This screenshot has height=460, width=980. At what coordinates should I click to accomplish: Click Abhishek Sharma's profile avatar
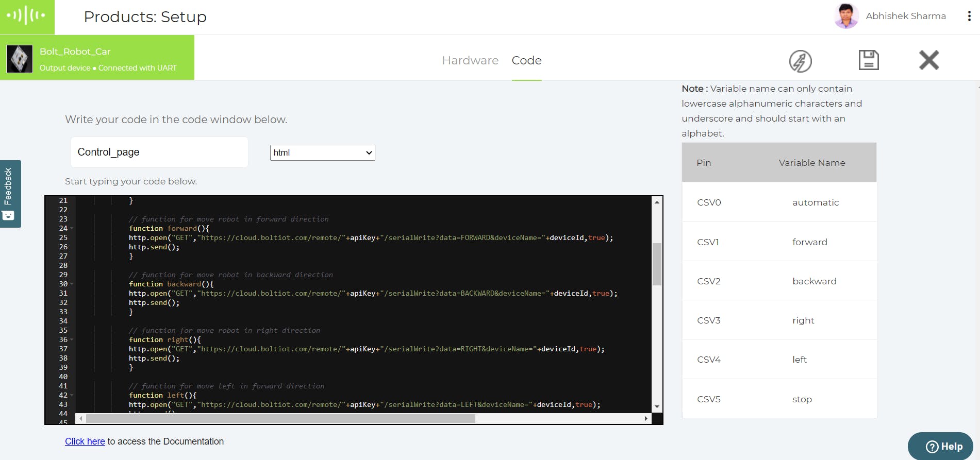(x=846, y=16)
